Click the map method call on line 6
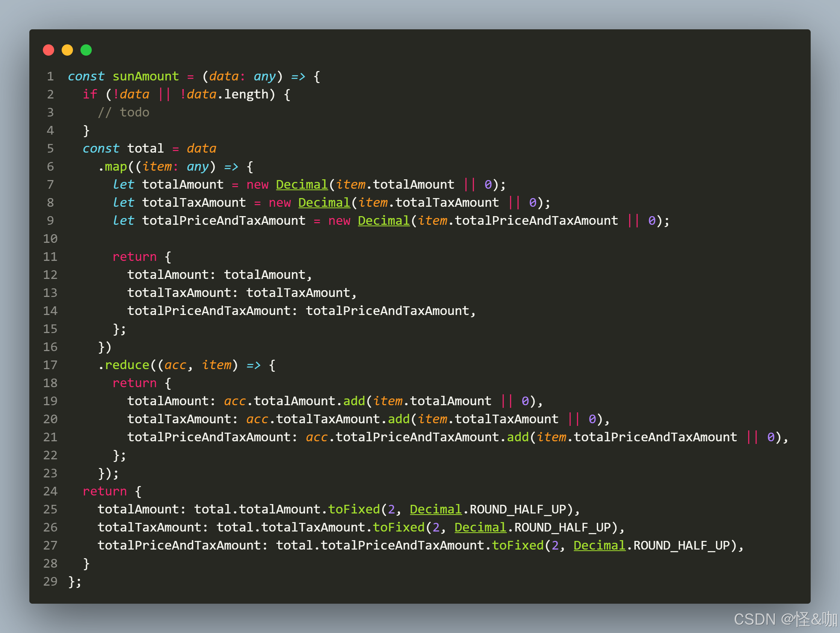 pos(115,166)
